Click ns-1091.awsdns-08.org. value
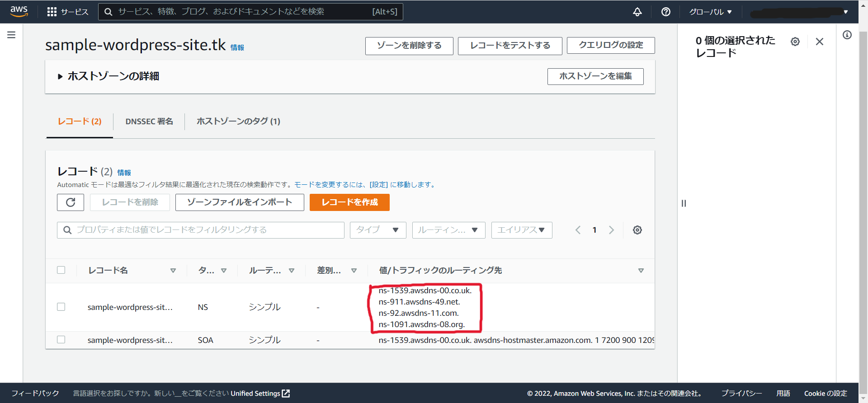 (x=421, y=324)
